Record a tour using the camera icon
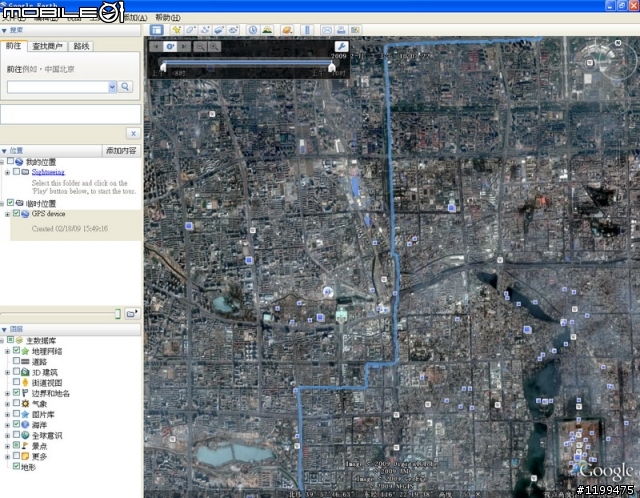Screen dimensions: 640x498 [233, 30]
